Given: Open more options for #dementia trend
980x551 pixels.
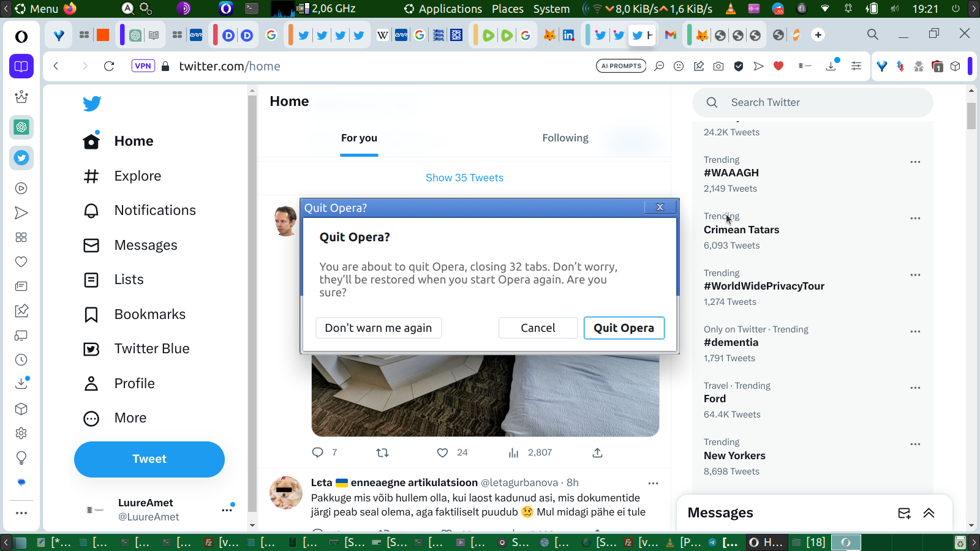Looking at the screenshot, I should coord(915,331).
